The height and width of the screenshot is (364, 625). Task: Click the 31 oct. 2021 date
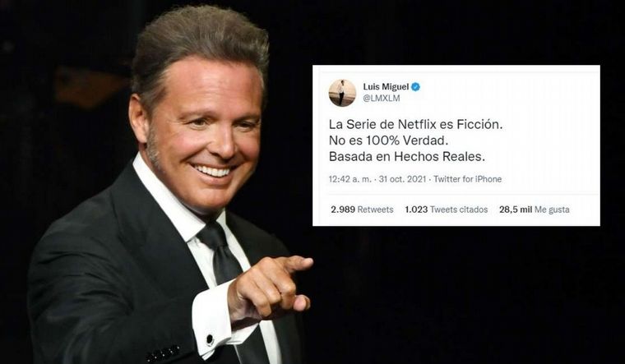tap(403, 179)
